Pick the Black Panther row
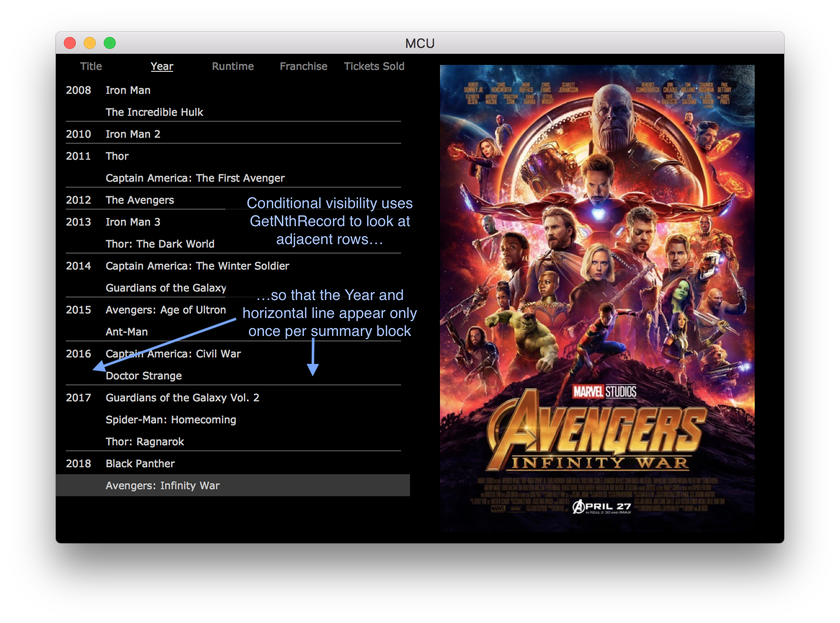This screenshot has height=623, width=840. [140, 464]
